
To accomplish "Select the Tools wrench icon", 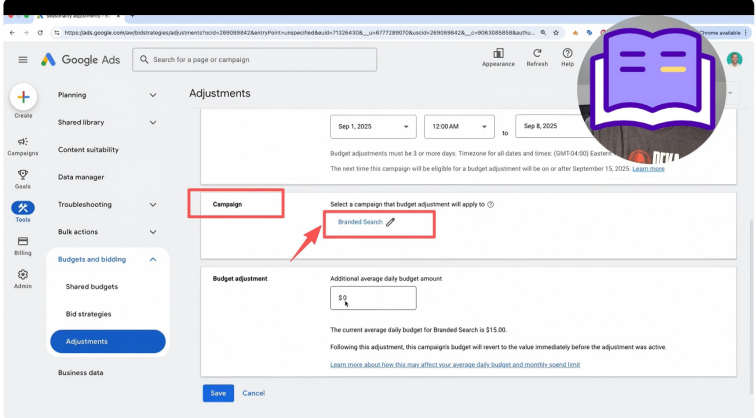I will click(23, 208).
